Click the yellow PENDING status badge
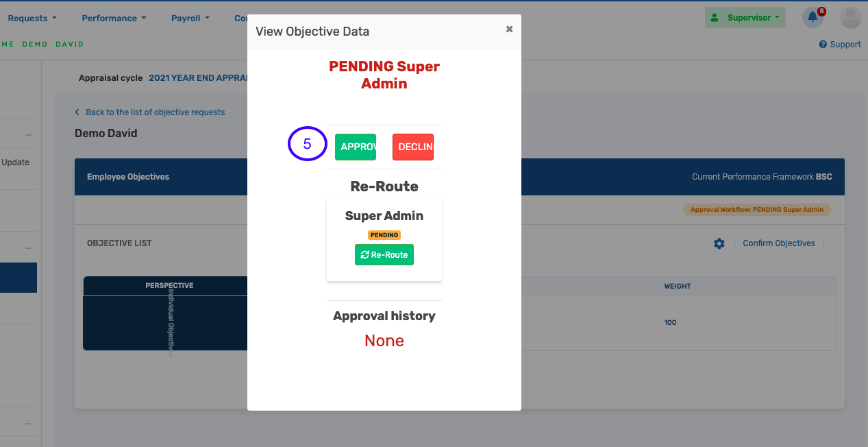Screen dimensions: 868x447 (384, 234)
